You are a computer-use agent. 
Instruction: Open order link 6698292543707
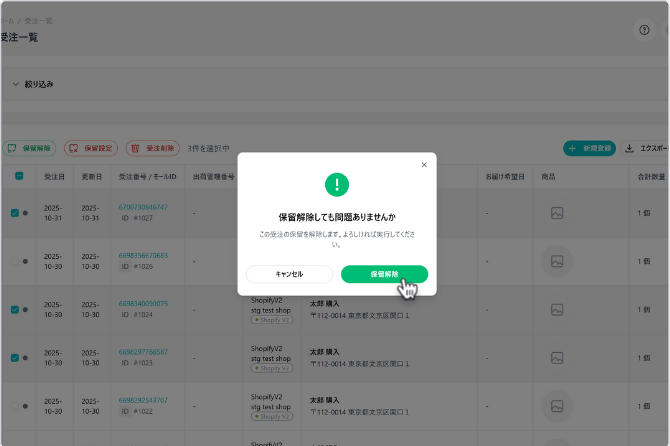coord(143,399)
